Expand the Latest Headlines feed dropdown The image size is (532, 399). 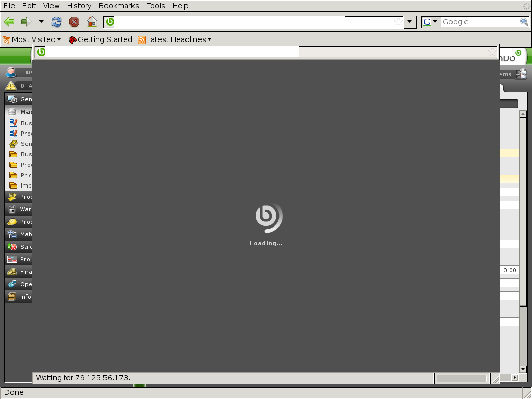[x=175, y=39]
